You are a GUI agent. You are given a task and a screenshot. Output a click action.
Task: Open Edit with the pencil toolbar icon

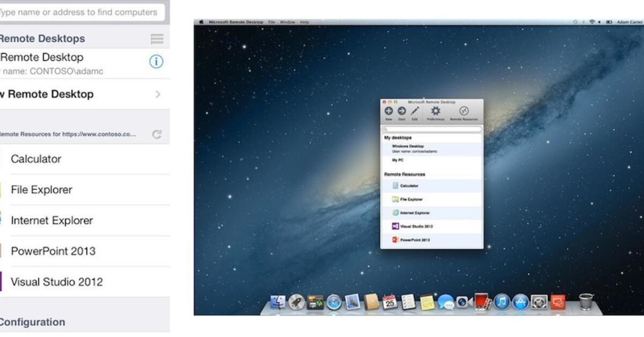tap(414, 111)
